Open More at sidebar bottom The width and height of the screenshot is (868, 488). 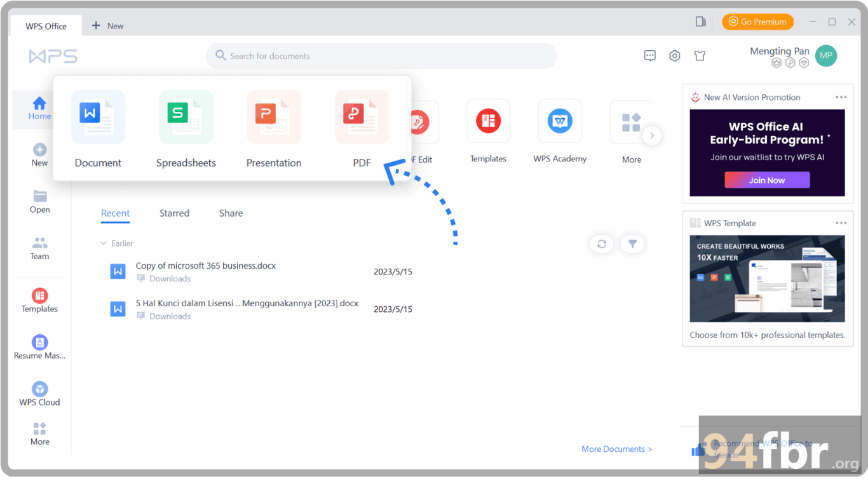[39, 434]
